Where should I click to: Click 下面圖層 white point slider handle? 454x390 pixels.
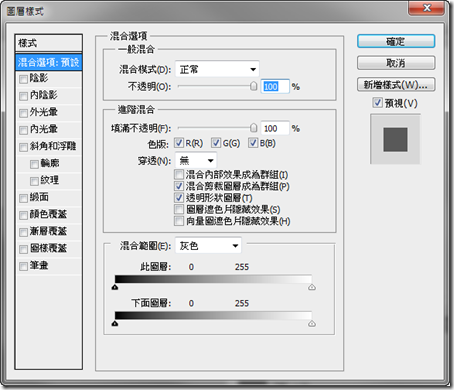pyautogui.click(x=312, y=323)
